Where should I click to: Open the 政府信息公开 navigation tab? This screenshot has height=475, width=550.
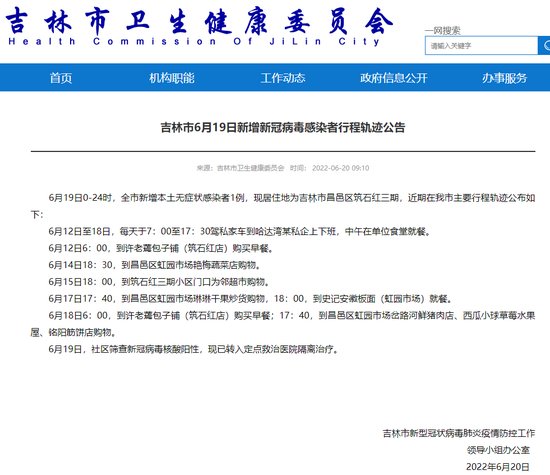tap(394, 78)
